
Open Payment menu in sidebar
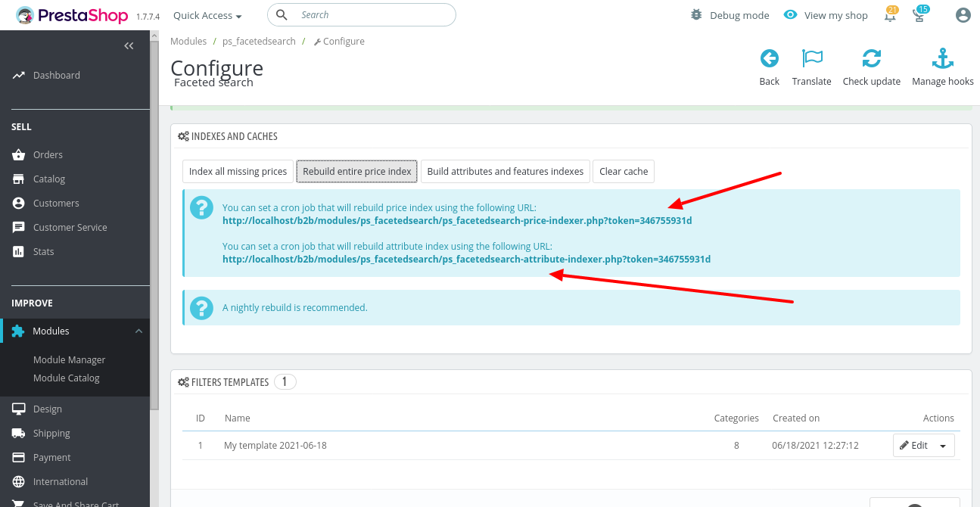(x=51, y=457)
